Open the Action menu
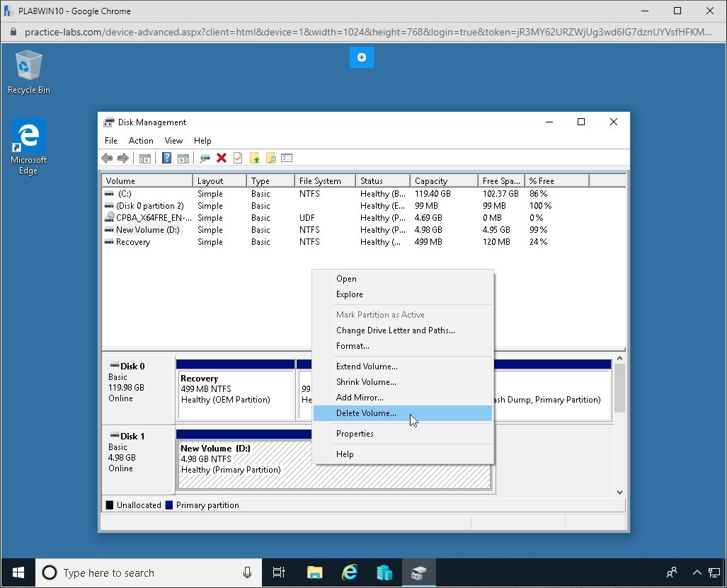Image resolution: width=727 pixels, height=588 pixels. (x=141, y=141)
